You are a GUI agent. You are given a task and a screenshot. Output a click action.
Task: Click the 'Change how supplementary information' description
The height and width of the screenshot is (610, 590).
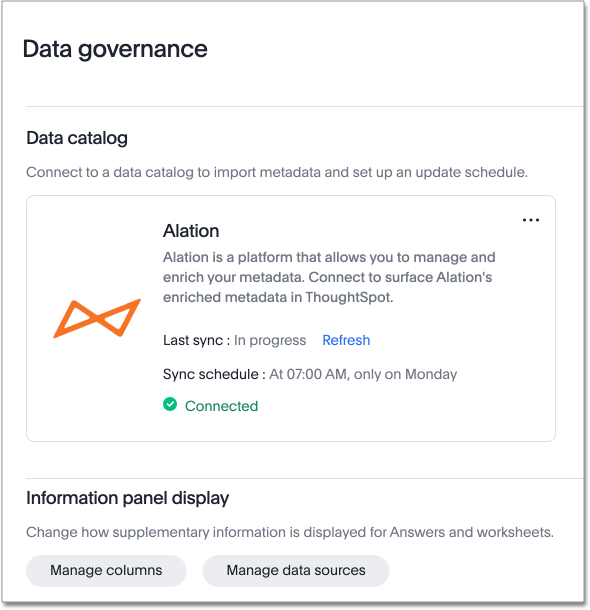pyautogui.click(x=290, y=533)
